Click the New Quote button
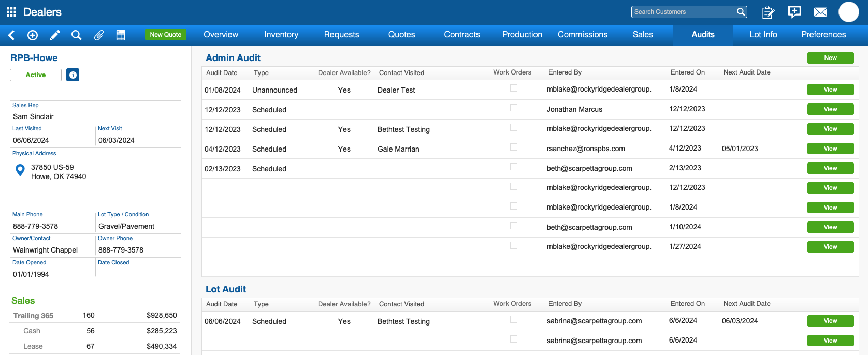 pos(166,35)
